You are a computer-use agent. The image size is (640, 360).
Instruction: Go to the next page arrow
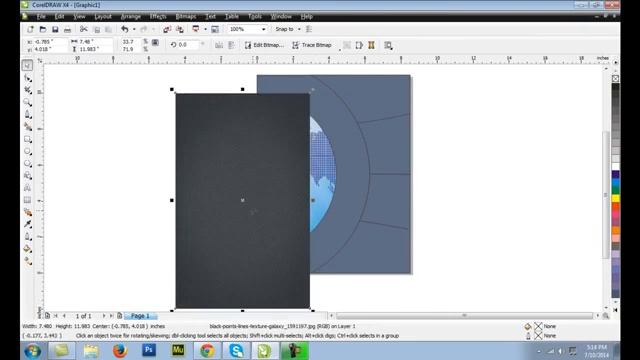[104, 316]
